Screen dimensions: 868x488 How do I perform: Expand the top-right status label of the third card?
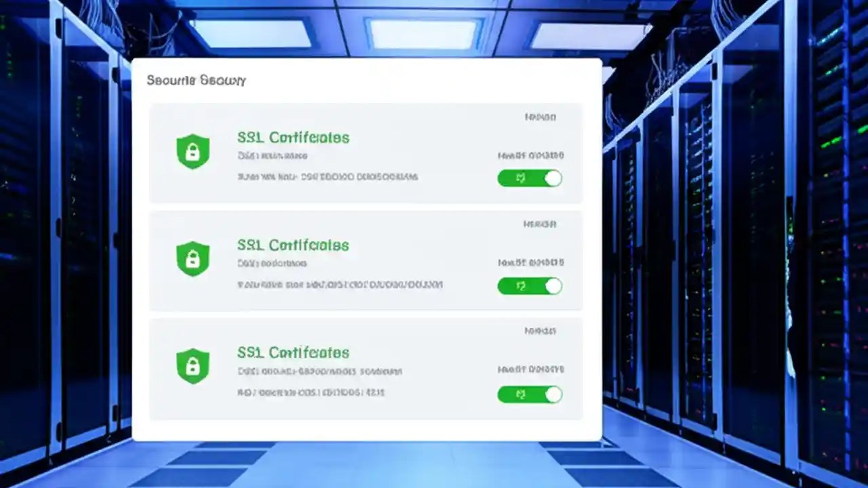539,331
